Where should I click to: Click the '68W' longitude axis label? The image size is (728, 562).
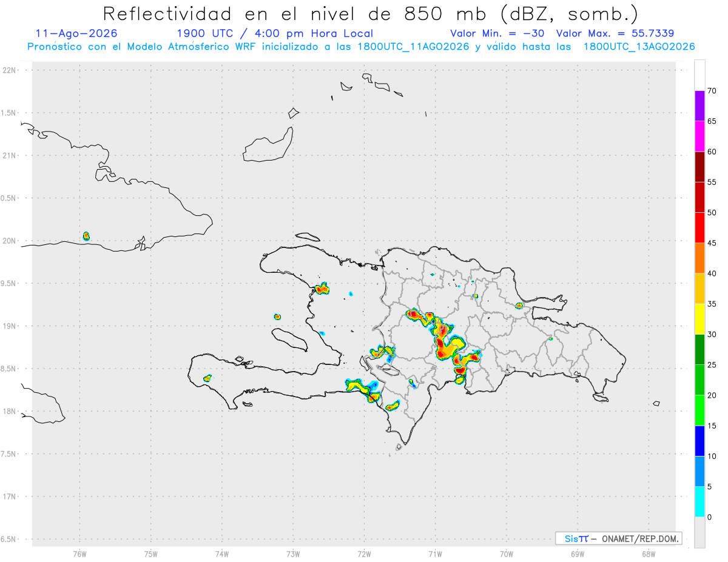tap(649, 554)
